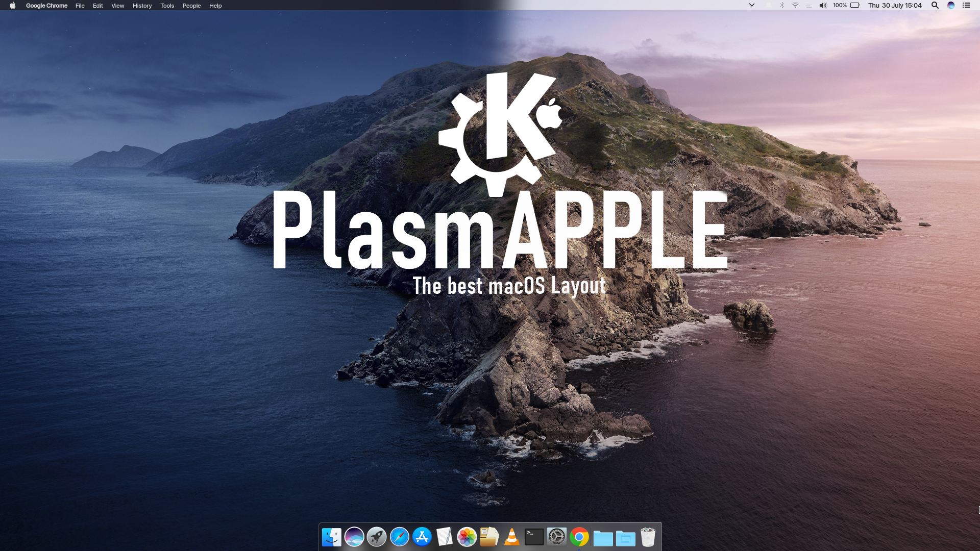980x551 pixels.
Task: Launch Safari compass icon in dock
Action: point(400,537)
